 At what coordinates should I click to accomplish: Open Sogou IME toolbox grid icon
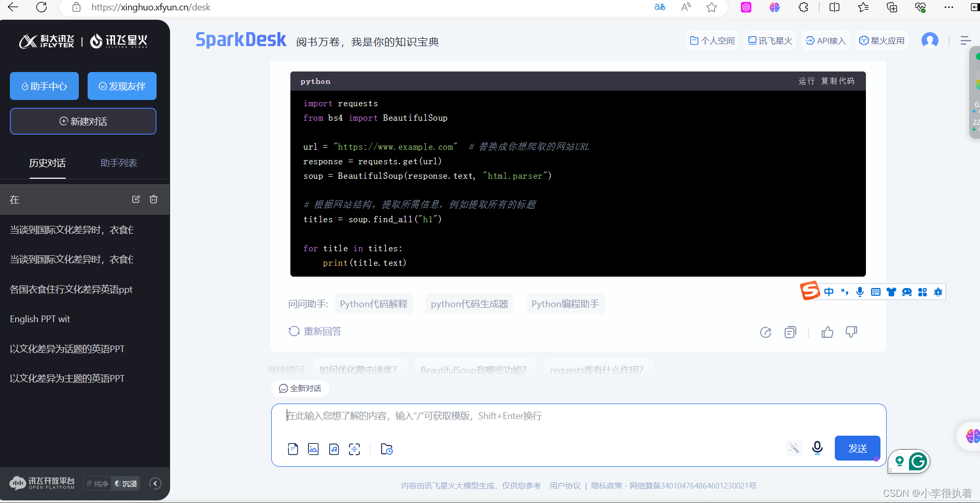pyautogui.click(x=922, y=292)
